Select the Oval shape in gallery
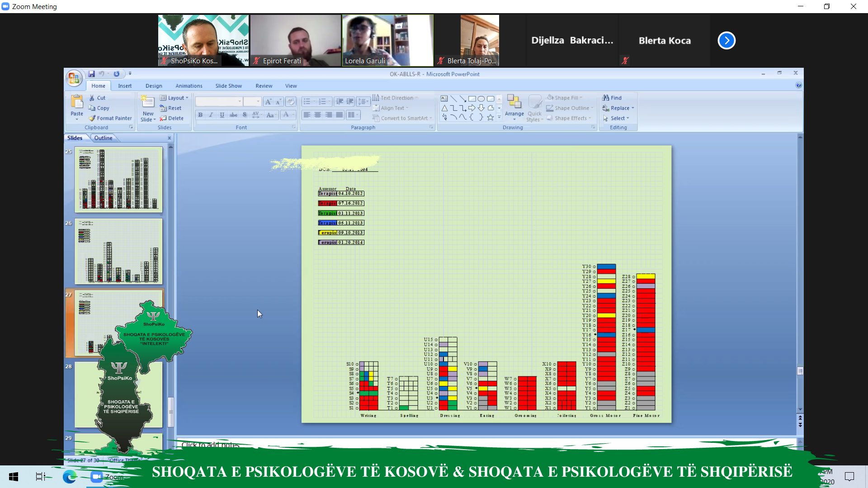868x488 pixels. pyautogui.click(x=481, y=99)
